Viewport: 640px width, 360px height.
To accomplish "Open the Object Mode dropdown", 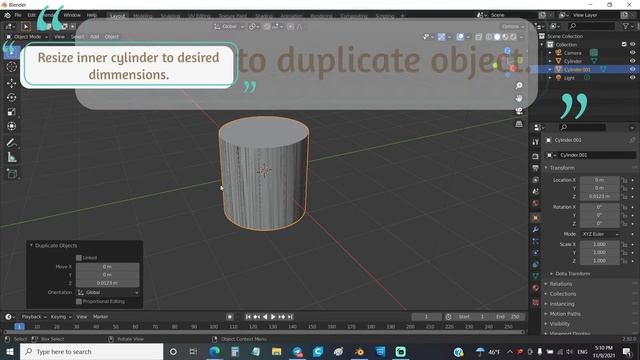I will [x=27, y=37].
